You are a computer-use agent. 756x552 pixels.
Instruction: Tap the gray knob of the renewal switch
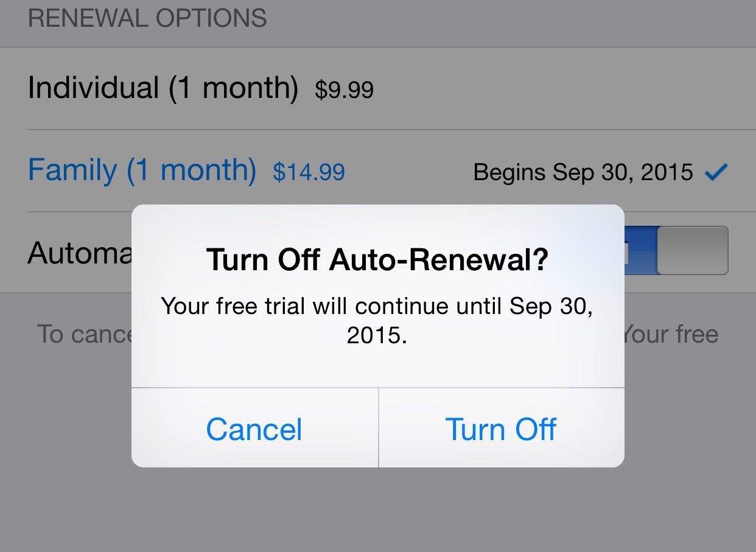pyautogui.click(x=693, y=250)
